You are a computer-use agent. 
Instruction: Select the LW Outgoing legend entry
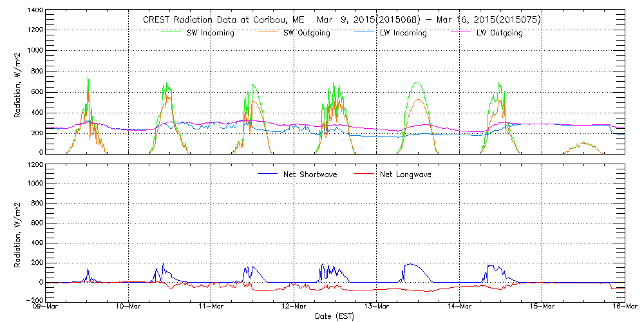point(499,33)
